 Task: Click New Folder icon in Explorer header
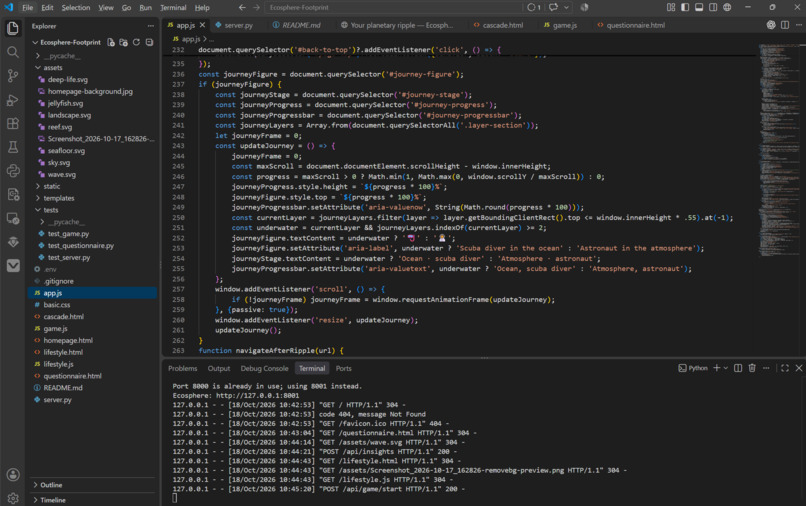point(123,42)
